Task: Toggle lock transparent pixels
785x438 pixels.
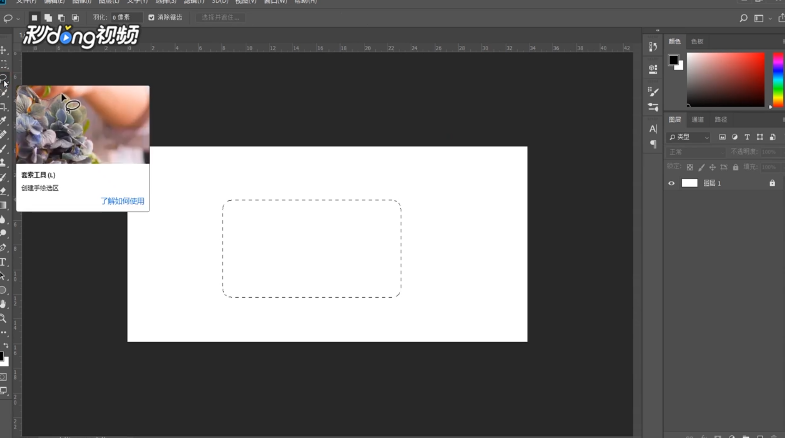Action: tap(690, 167)
